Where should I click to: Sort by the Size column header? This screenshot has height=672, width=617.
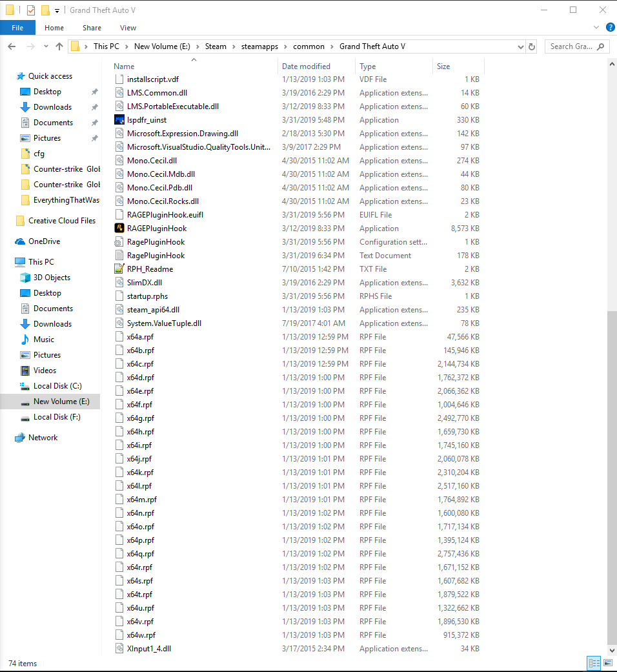click(458, 66)
